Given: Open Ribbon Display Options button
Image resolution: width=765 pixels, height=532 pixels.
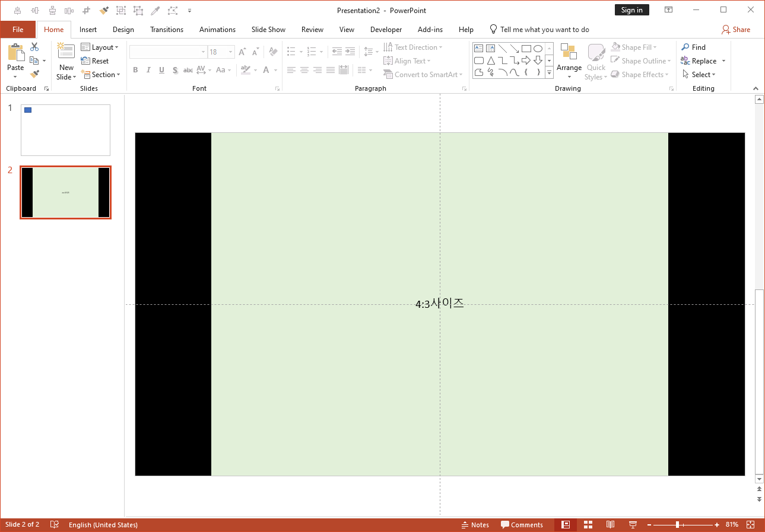Looking at the screenshot, I should coord(668,10).
